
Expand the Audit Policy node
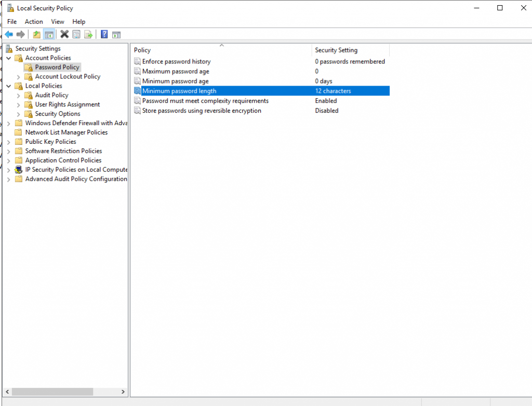coord(19,96)
